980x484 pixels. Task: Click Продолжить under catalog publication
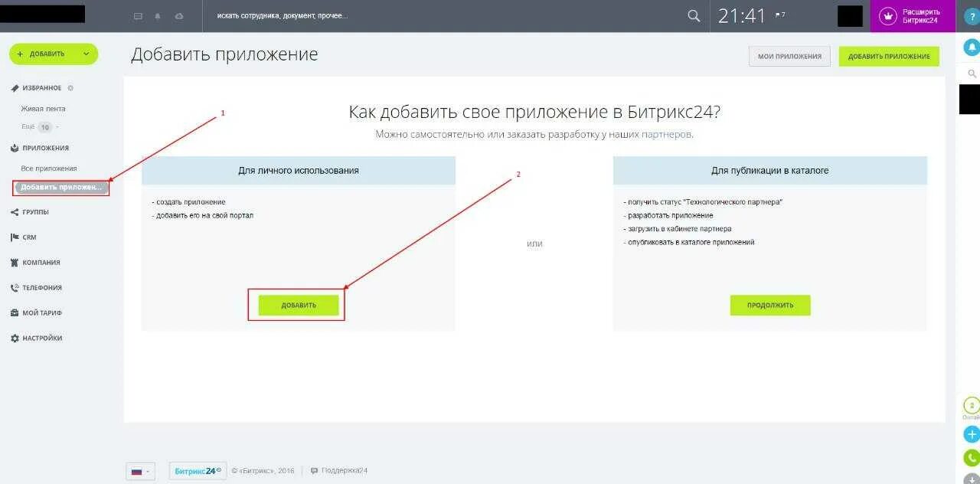tap(770, 305)
